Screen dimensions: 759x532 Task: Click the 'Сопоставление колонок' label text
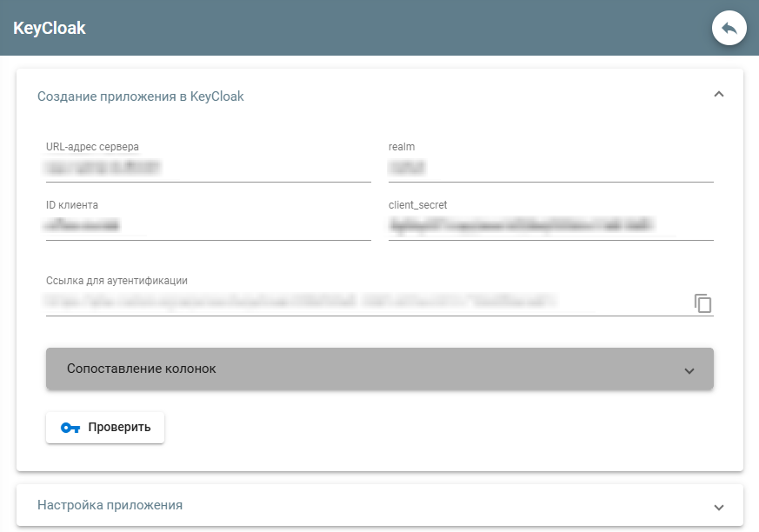(142, 369)
